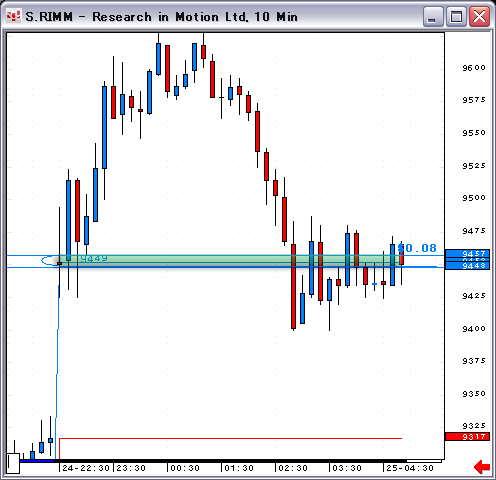Image resolution: width=496 pixels, height=480 pixels.
Task: Click the green order zone band
Action: (x=230, y=261)
